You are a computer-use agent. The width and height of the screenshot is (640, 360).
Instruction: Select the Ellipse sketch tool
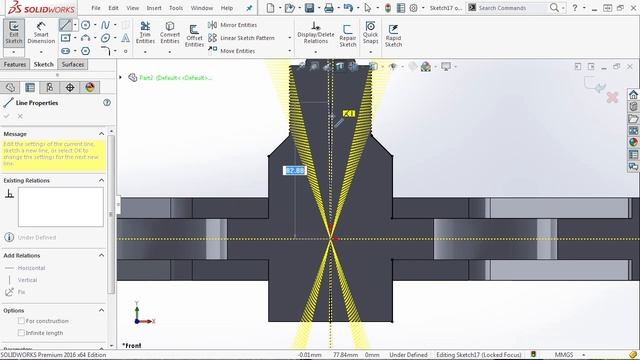(105, 38)
